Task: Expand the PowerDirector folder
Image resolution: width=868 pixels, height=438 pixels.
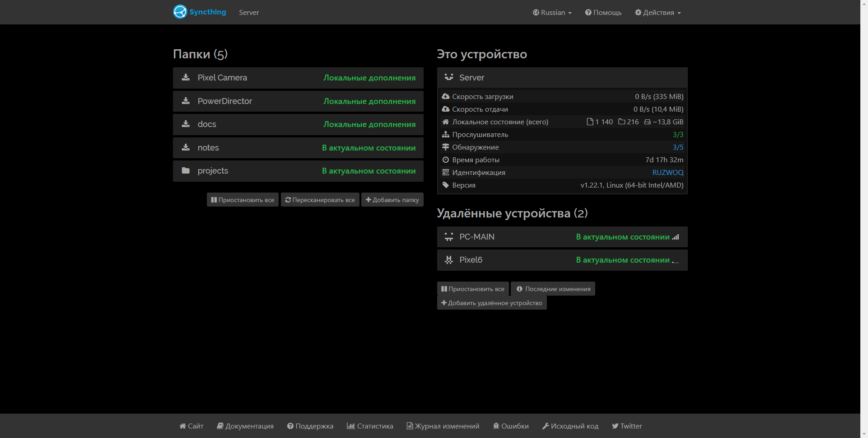Action: (298, 101)
